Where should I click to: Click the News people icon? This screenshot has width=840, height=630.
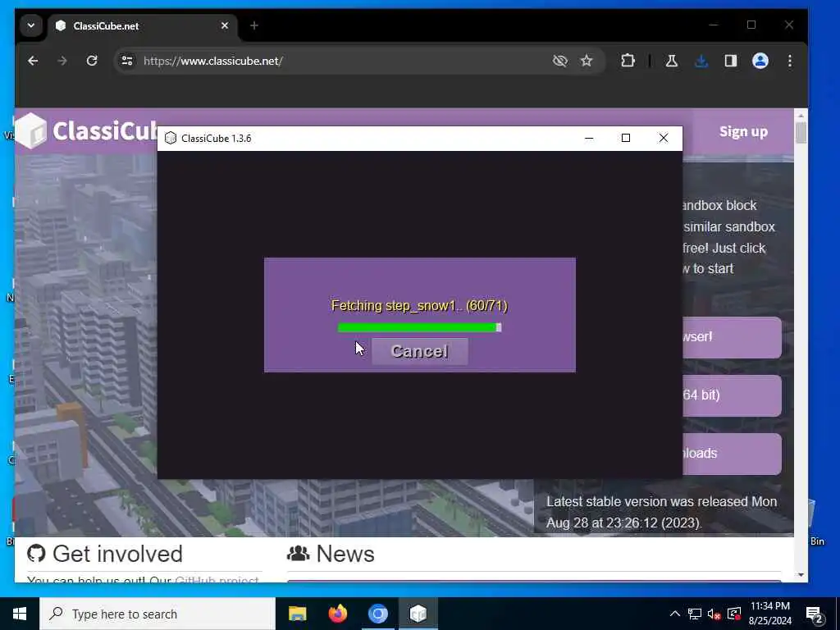pyautogui.click(x=299, y=554)
